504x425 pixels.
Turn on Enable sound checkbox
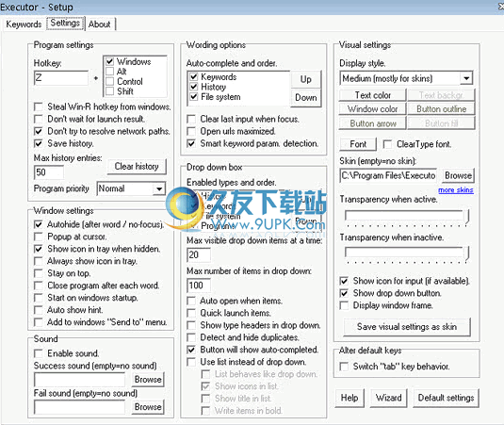39,353
